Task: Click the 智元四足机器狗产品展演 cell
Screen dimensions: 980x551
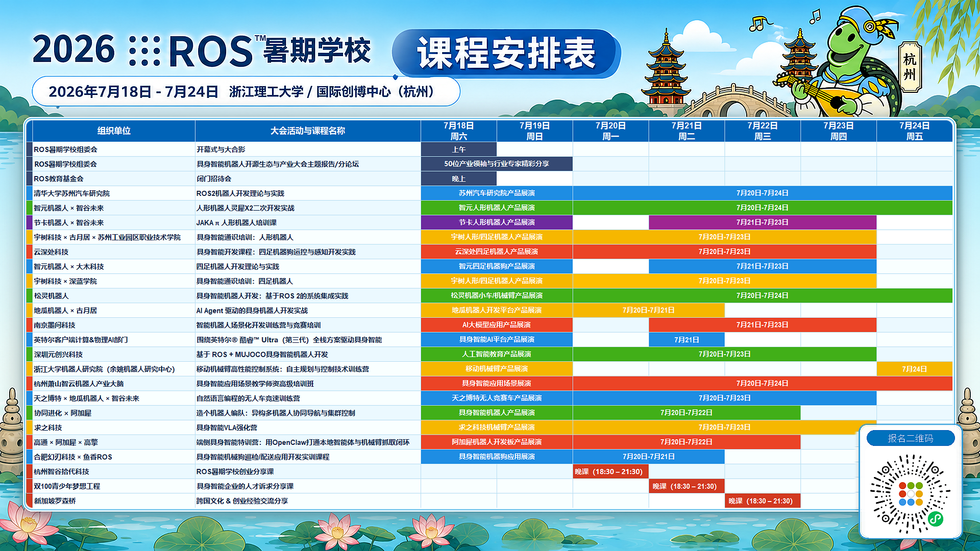Action: tap(497, 266)
